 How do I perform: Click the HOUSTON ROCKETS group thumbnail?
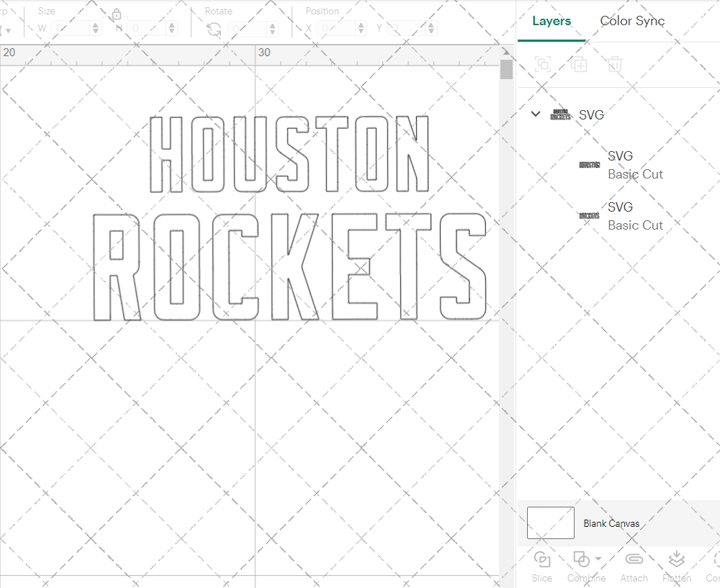click(x=561, y=114)
